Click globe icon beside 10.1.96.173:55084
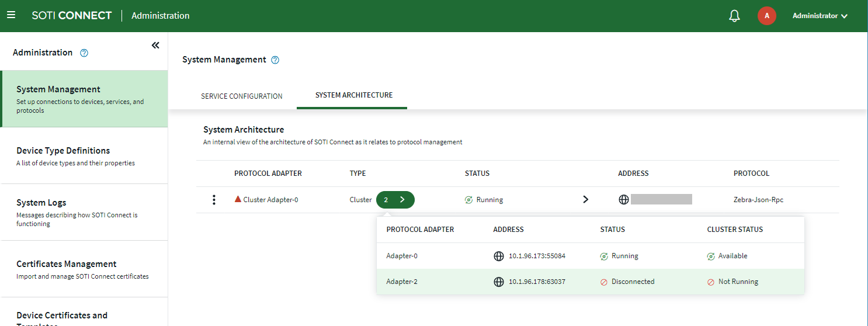868x326 pixels. (x=499, y=256)
